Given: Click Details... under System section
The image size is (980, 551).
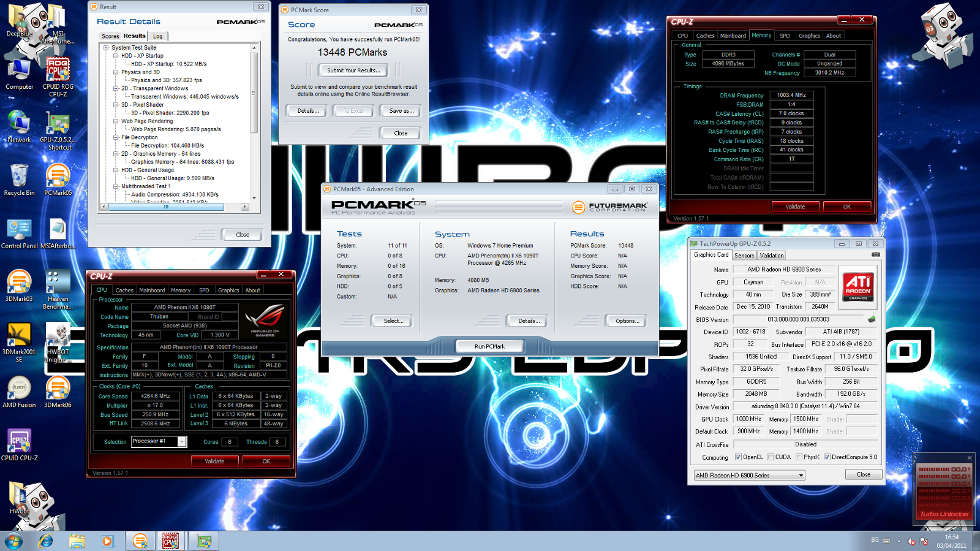Looking at the screenshot, I should point(529,321).
